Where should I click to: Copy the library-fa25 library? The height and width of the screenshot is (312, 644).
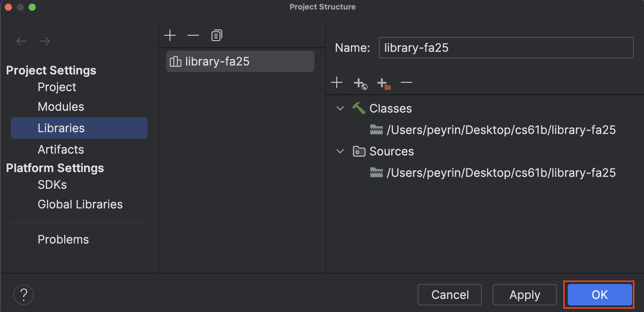216,35
